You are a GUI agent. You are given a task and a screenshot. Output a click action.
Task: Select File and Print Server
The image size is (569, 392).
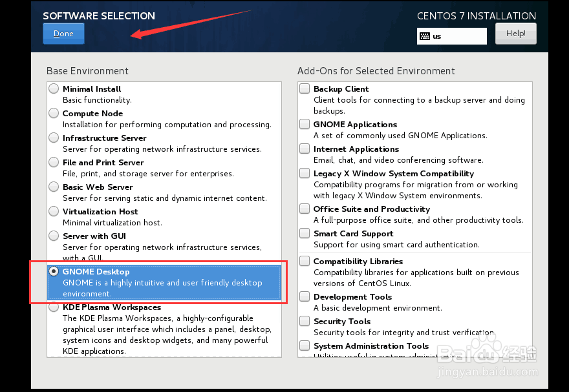(x=54, y=163)
